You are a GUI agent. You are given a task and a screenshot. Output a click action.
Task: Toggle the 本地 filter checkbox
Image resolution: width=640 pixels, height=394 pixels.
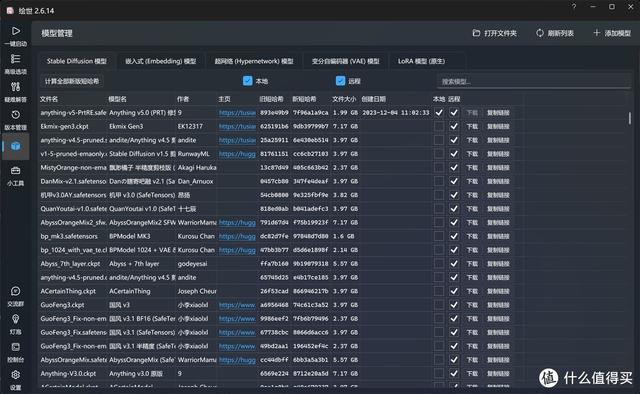(x=247, y=81)
